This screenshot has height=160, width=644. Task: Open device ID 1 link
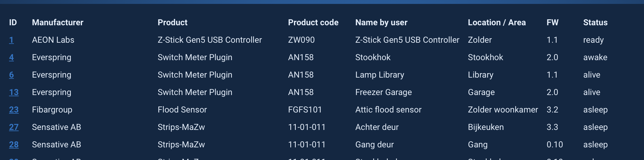tap(11, 40)
